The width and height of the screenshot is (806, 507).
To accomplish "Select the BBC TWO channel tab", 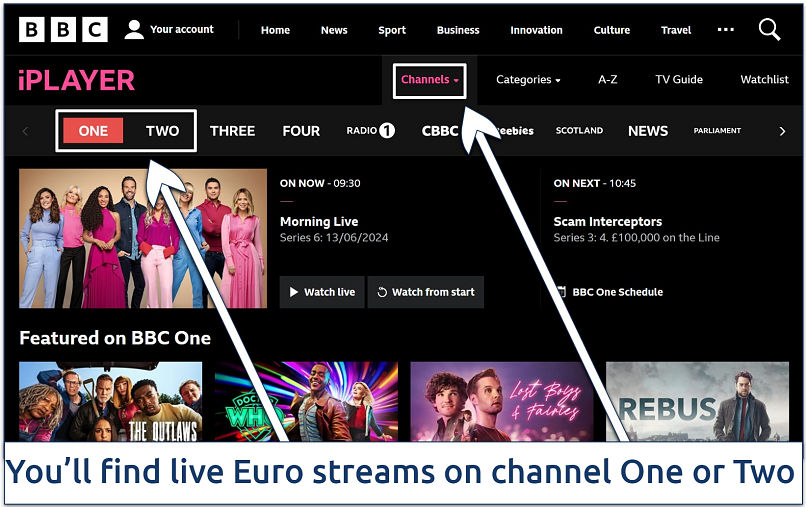I will pyautogui.click(x=162, y=131).
